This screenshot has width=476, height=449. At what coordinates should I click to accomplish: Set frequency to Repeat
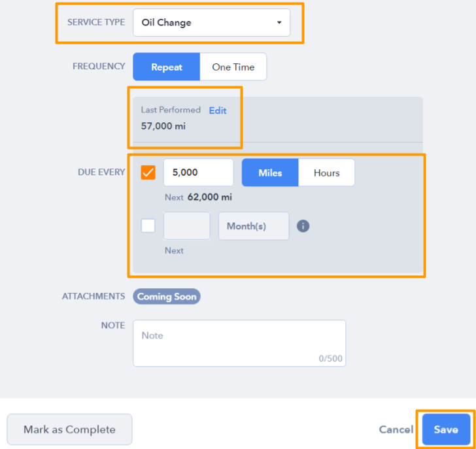click(166, 67)
